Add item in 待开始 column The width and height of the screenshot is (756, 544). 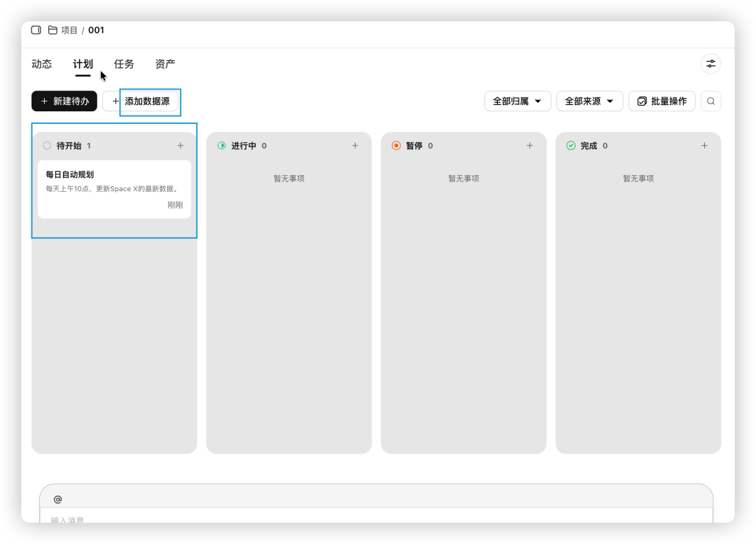point(181,146)
